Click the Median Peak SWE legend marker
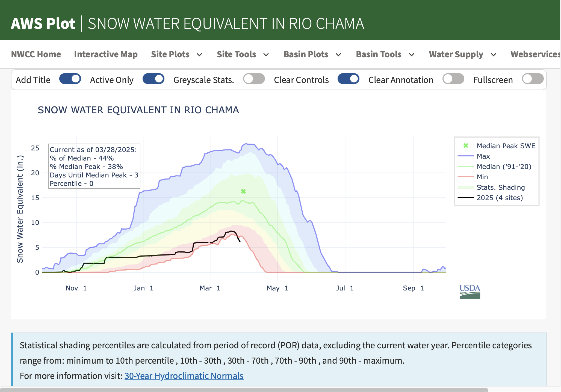The image size is (561, 392). [466, 146]
